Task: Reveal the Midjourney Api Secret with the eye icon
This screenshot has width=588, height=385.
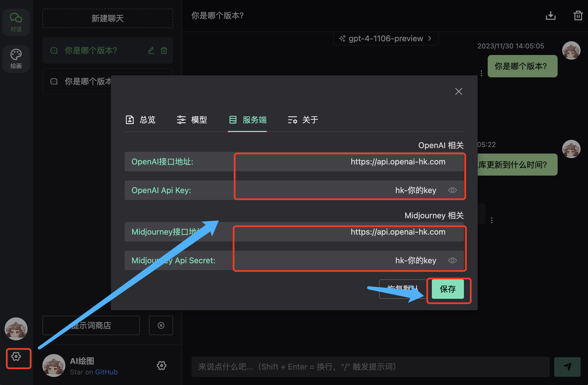Action: coord(452,260)
